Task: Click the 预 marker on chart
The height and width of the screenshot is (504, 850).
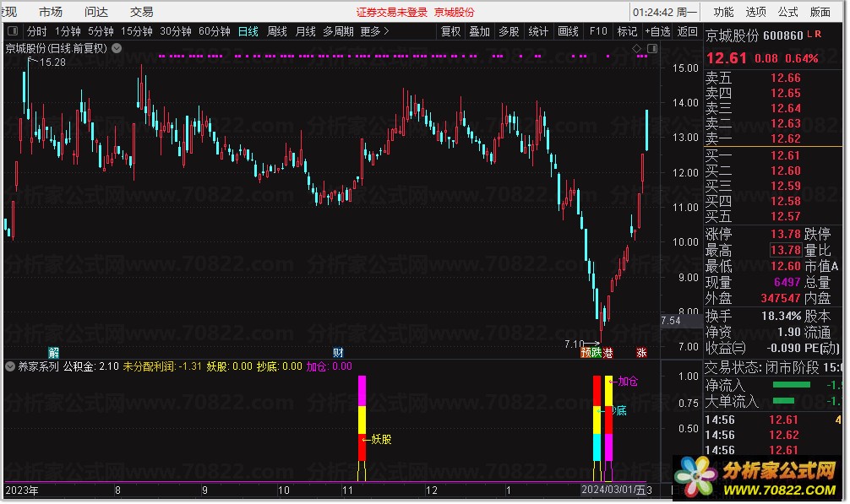Action: click(586, 353)
